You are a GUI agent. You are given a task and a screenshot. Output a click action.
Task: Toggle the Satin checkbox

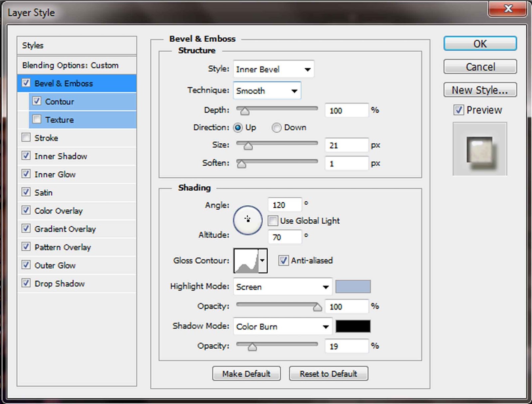point(26,192)
